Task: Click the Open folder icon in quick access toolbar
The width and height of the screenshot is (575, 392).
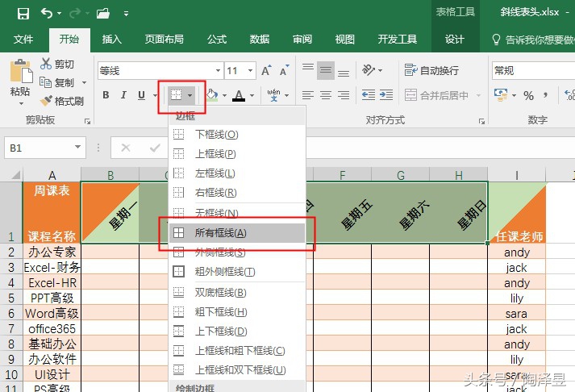Action: (103, 14)
